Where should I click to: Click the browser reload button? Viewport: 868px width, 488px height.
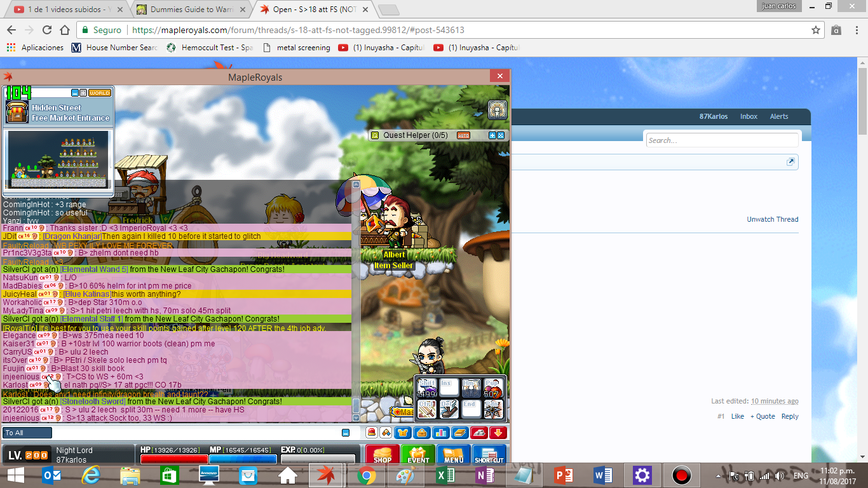(47, 30)
